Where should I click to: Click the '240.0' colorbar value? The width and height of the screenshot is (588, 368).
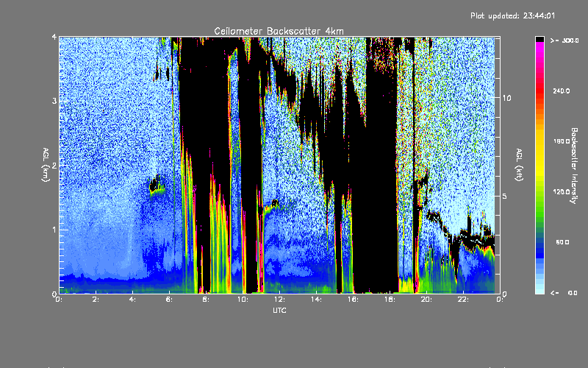point(562,91)
